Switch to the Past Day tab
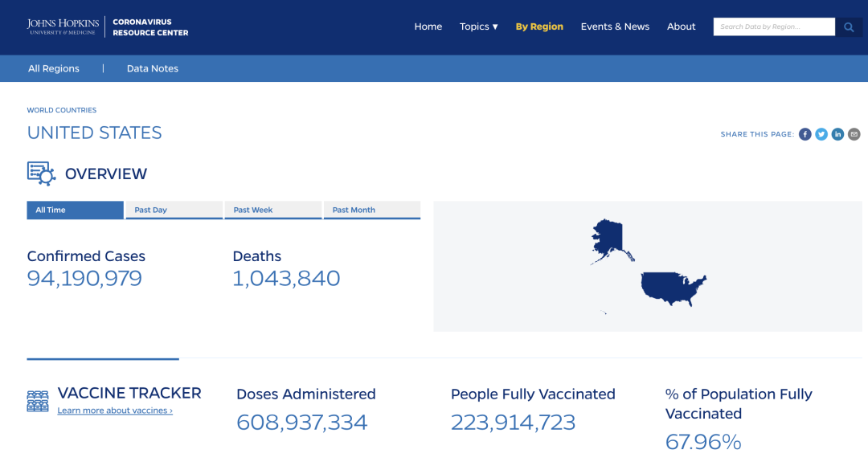This screenshot has width=868, height=470. tap(174, 210)
